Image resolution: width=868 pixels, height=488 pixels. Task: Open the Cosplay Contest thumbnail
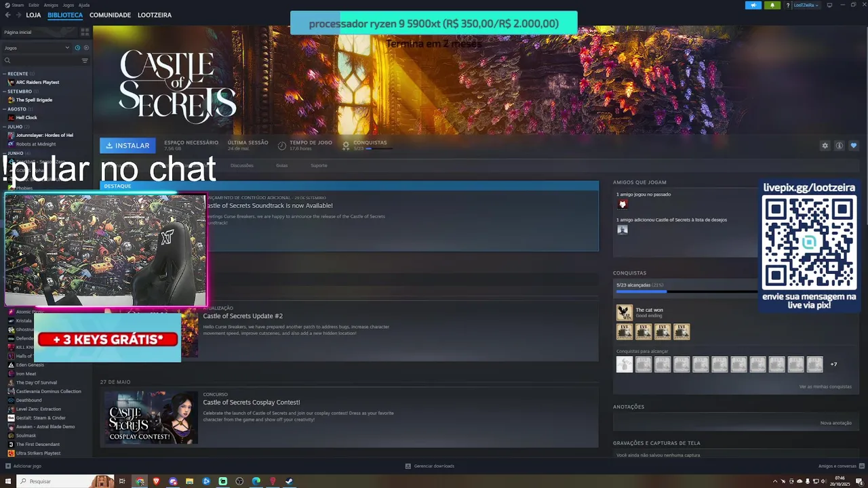point(151,417)
